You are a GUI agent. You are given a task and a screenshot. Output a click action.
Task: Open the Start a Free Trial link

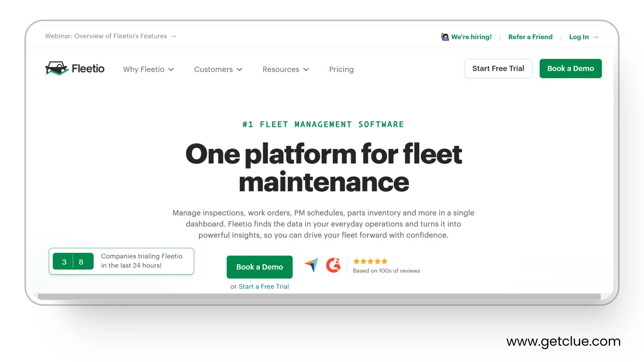[264, 287]
